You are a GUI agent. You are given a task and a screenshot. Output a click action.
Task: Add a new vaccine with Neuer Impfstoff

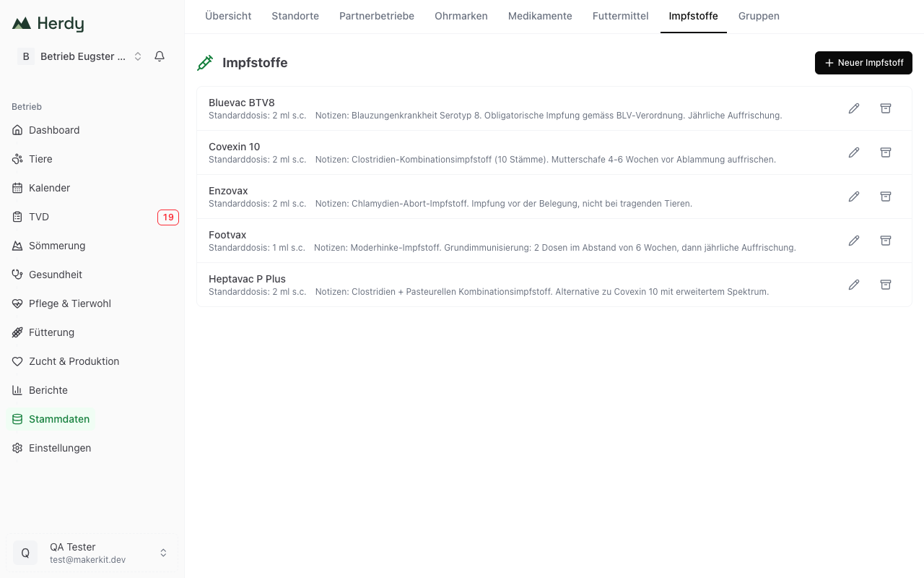tap(863, 63)
